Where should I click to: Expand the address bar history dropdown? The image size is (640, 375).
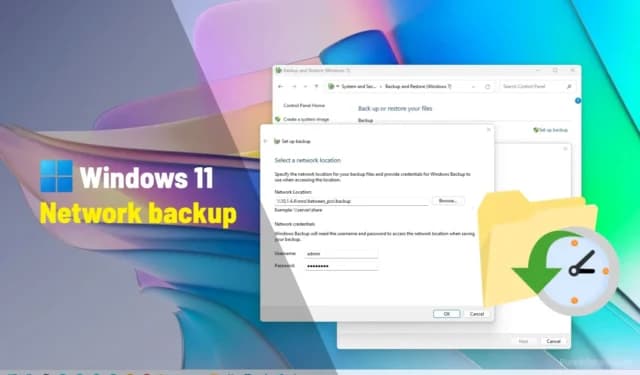tap(473, 87)
